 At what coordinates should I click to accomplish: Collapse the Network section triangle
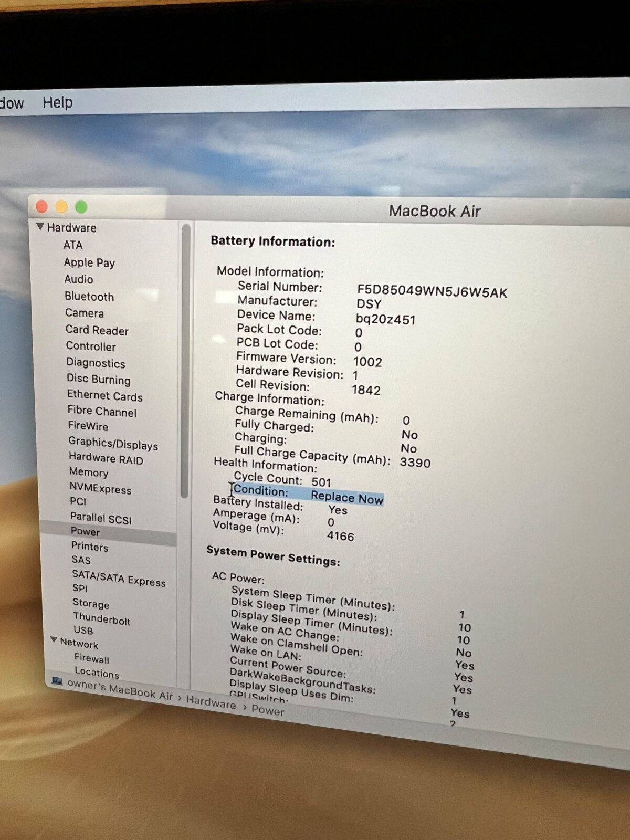[54, 640]
